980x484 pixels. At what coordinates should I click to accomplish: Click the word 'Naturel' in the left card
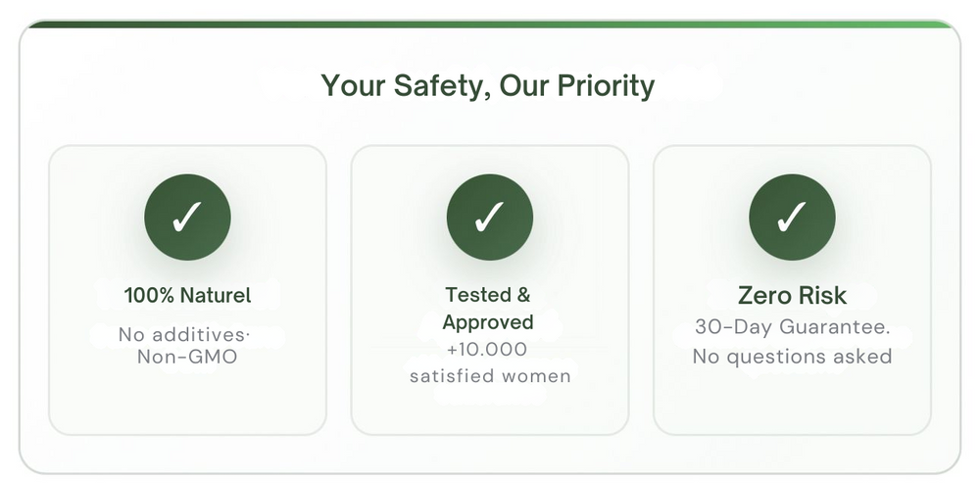[216, 295]
